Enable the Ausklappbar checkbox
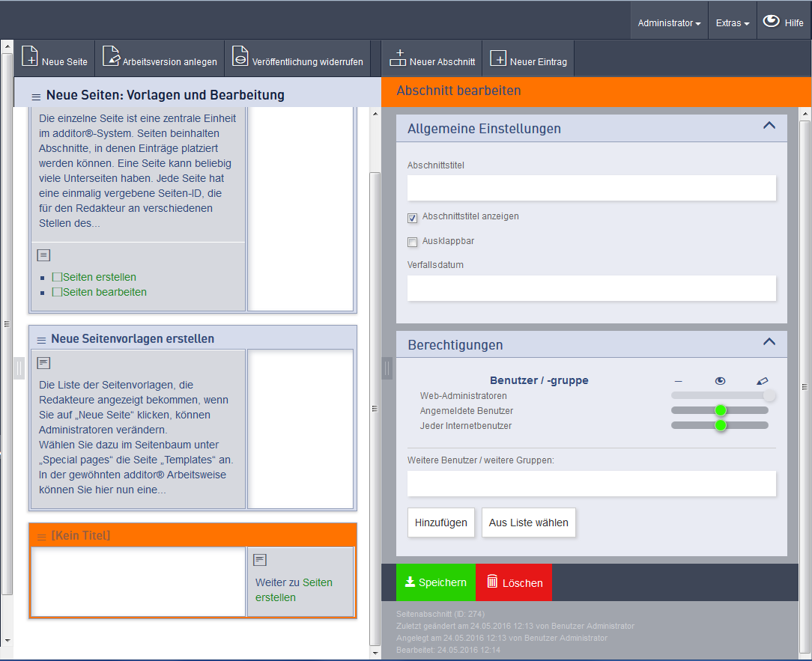 click(412, 242)
